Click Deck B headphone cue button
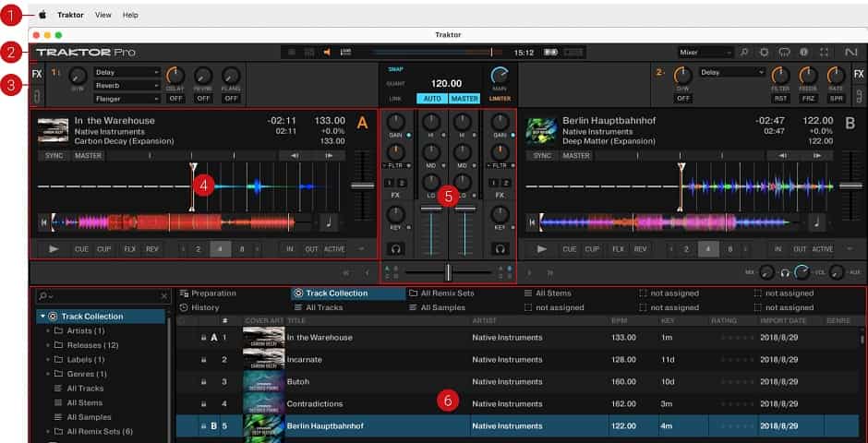 tap(500, 249)
